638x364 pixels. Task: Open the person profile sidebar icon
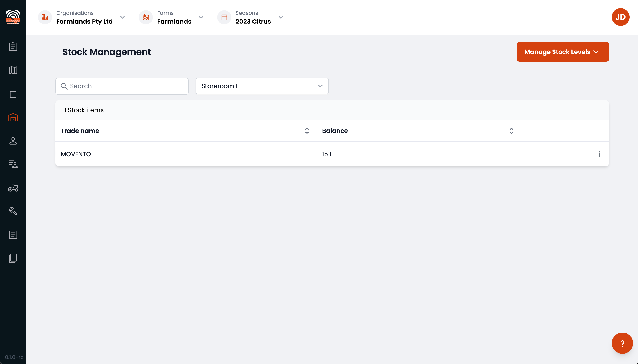(13, 141)
